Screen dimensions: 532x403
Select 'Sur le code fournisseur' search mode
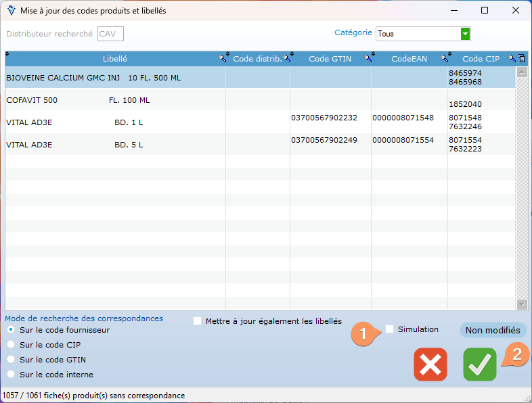pos(11,329)
